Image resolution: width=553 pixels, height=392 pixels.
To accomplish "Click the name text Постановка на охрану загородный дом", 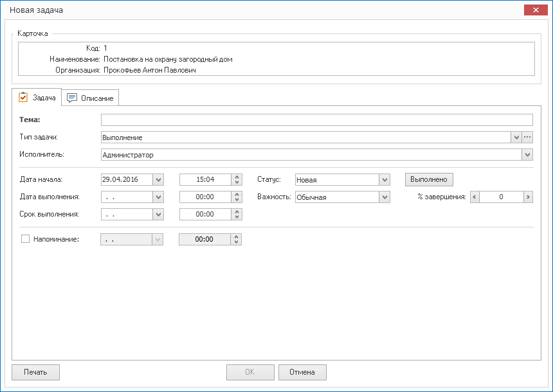I will coord(168,59).
